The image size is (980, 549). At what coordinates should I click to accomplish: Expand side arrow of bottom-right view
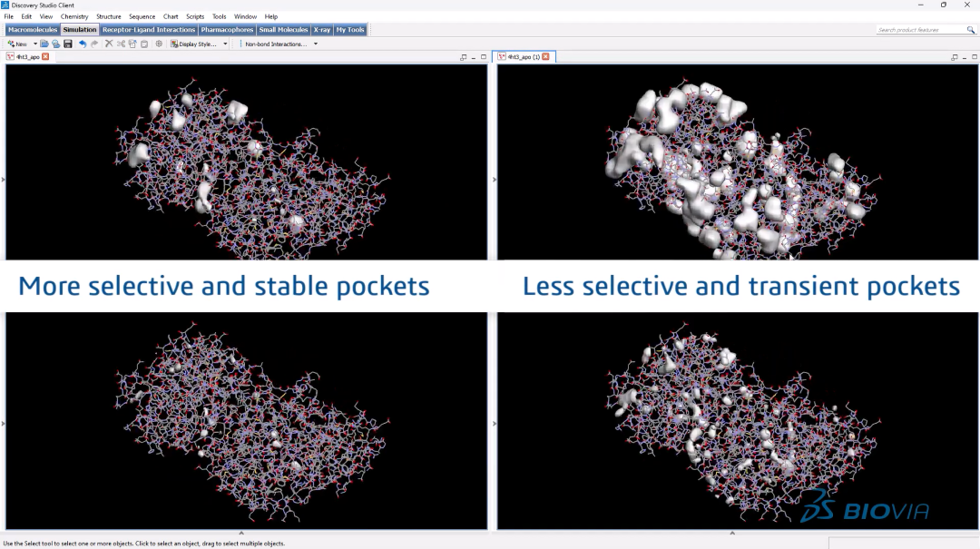[x=495, y=424]
